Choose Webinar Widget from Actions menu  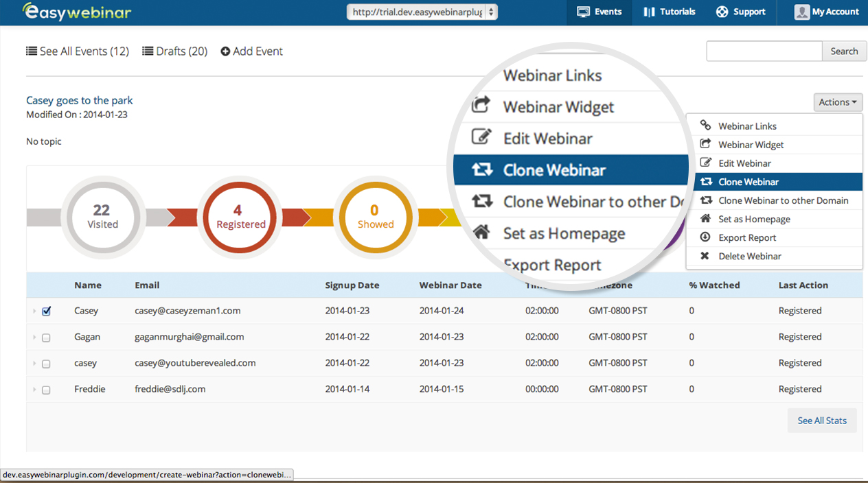point(774,145)
